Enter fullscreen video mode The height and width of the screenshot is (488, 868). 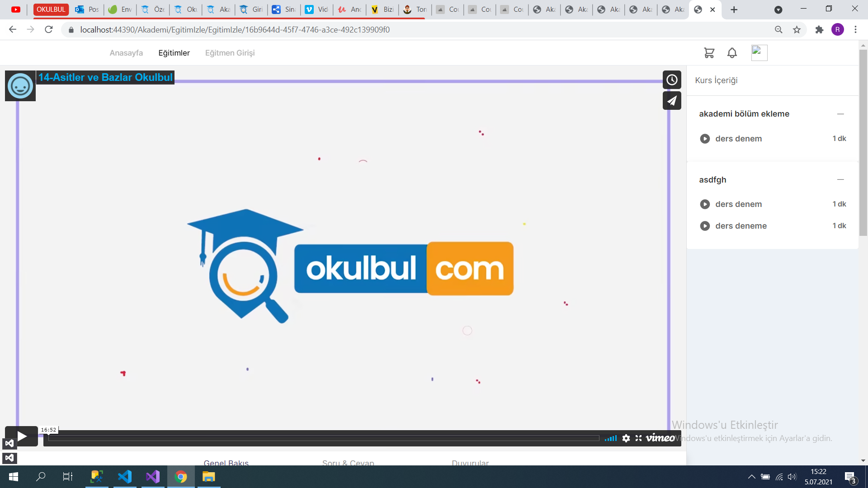(x=638, y=438)
